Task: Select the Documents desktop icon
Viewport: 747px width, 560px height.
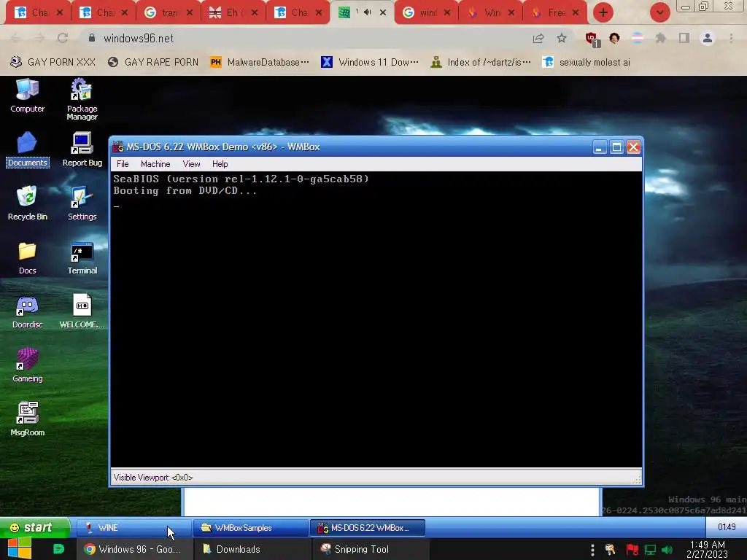Action: (27, 149)
